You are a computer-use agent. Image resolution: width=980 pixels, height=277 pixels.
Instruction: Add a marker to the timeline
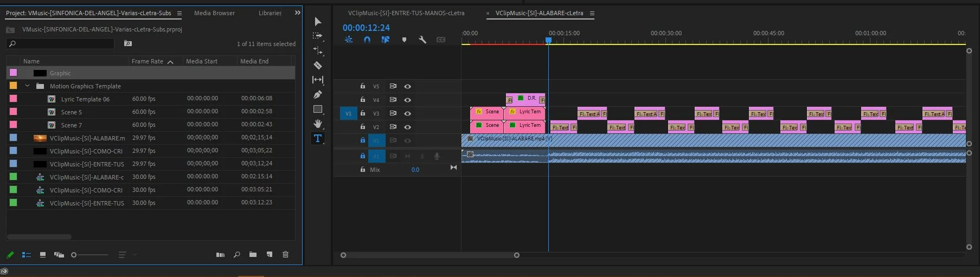point(404,40)
